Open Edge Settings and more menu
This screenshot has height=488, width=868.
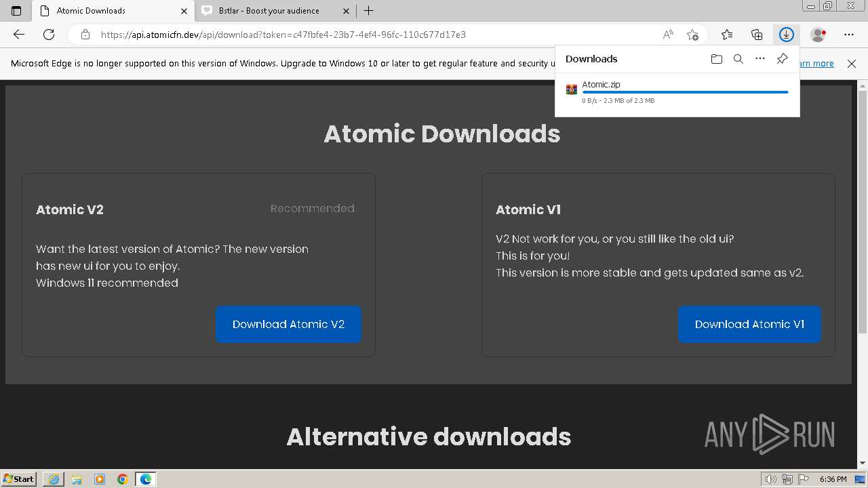point(849,35)
